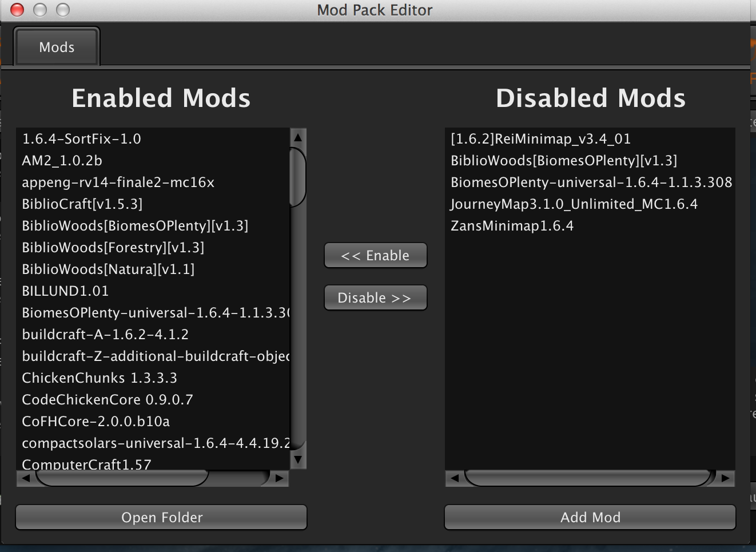Click the Add Mod button
The image size is (756, 552).
[x=590, y=517]
